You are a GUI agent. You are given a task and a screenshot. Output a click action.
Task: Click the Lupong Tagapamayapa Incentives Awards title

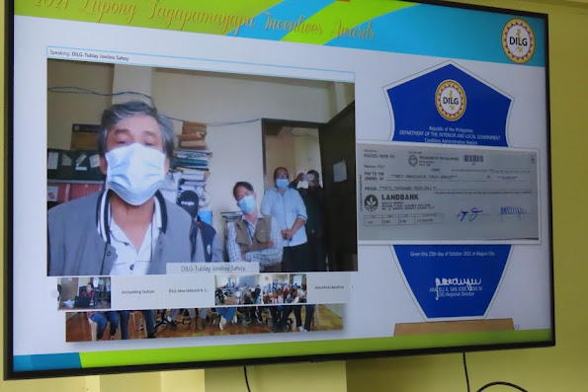pos(205,18)
